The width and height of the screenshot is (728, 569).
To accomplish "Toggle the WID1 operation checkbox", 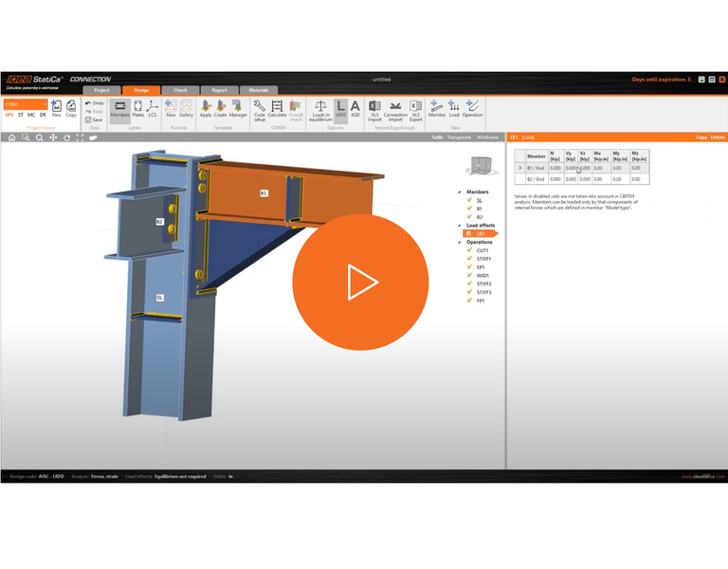I will (x=469, y=275).
